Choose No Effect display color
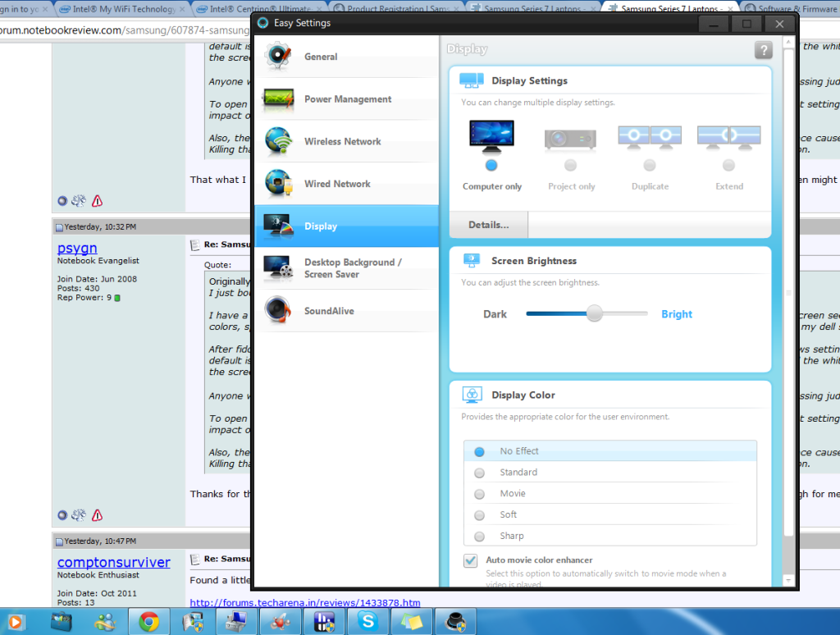840x635 pixels. point(610,451)
